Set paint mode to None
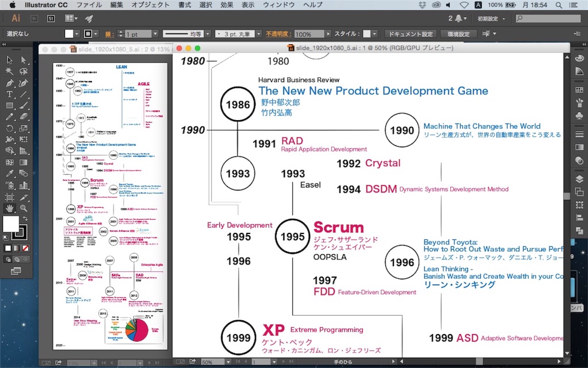The width and height of the screenshot is (588, 368). (25, 248)
